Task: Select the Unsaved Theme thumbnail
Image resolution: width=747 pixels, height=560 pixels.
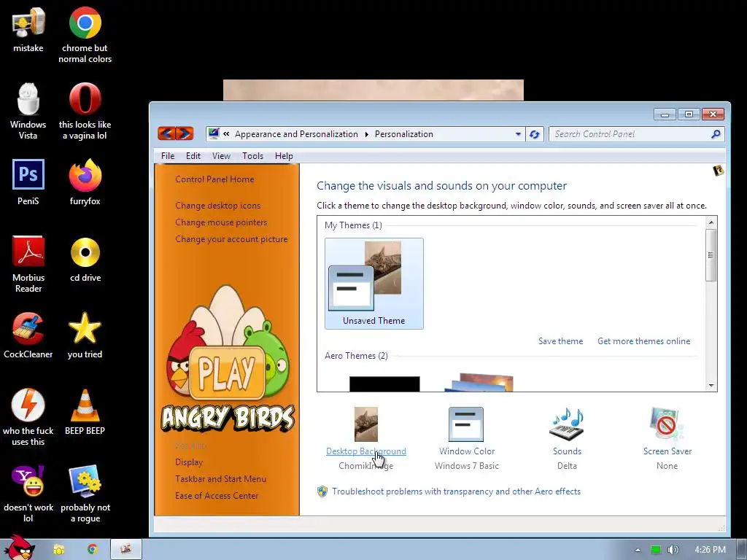Action: pyautogui.click(x=374, y=284)
